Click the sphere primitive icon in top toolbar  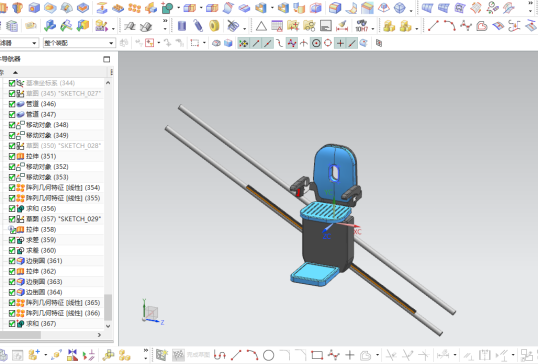coord(400,8)
